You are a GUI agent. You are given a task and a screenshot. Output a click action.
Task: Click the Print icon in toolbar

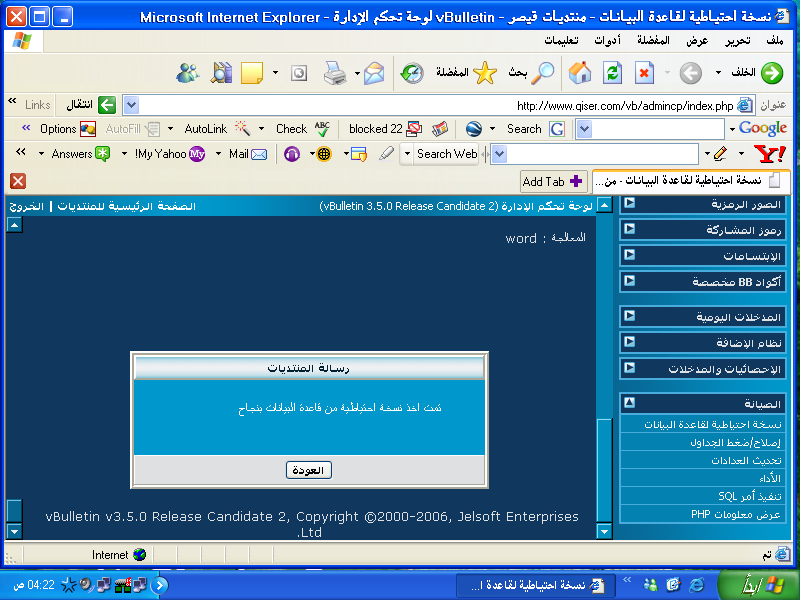pyautogui.click(x=334, y=73)
